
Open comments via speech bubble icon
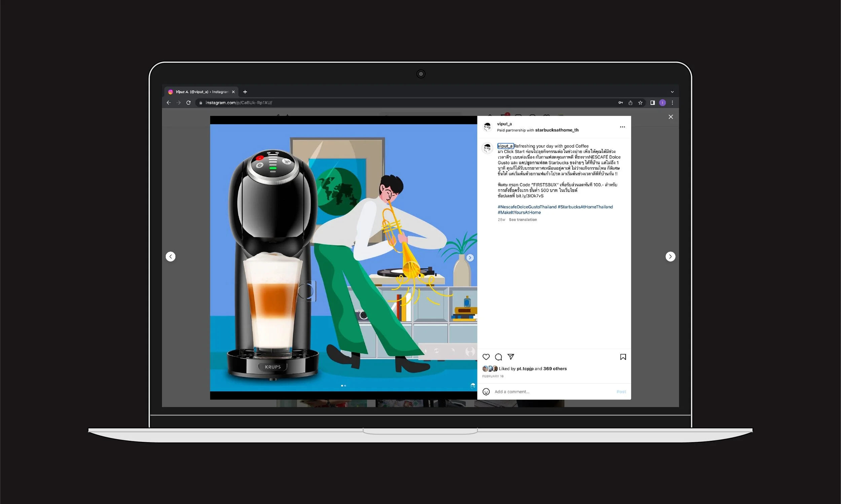point(498,357)
